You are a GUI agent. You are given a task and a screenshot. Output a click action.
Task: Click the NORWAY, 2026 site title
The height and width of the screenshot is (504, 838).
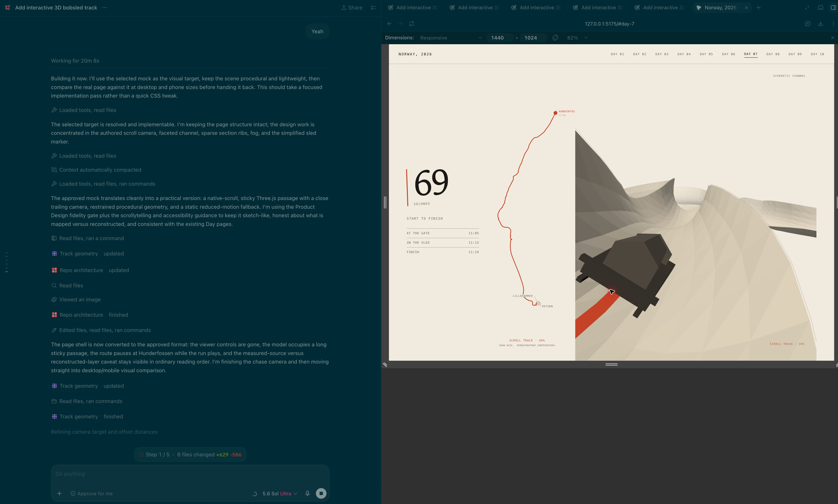coord(415,54)
